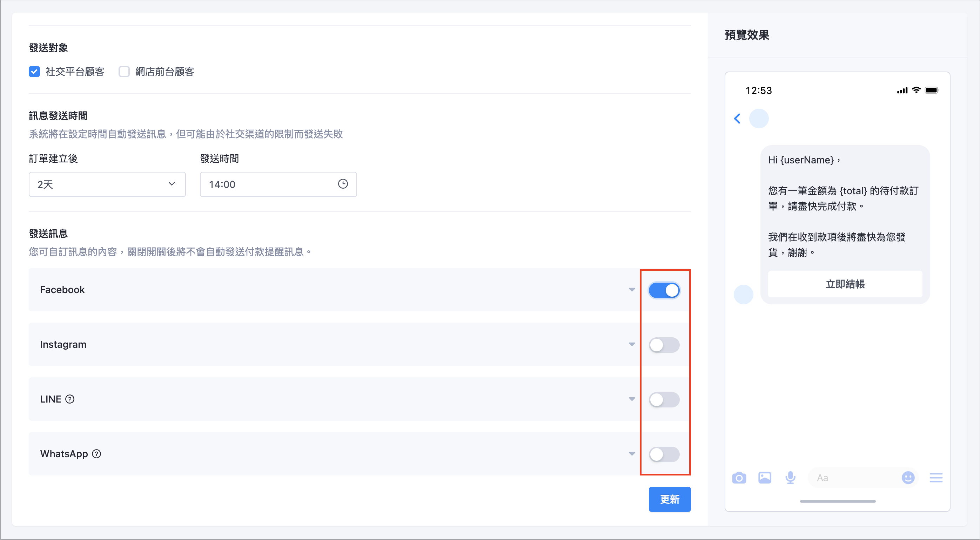Click the contact avatar in preview header
The height and width of the screenshot is (540, 980).
(759, 119)
